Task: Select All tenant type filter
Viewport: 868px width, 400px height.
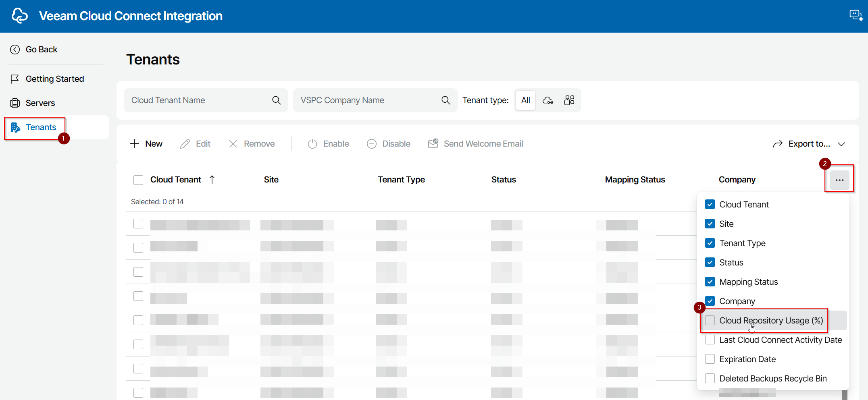Action: (x=526, y=100)
